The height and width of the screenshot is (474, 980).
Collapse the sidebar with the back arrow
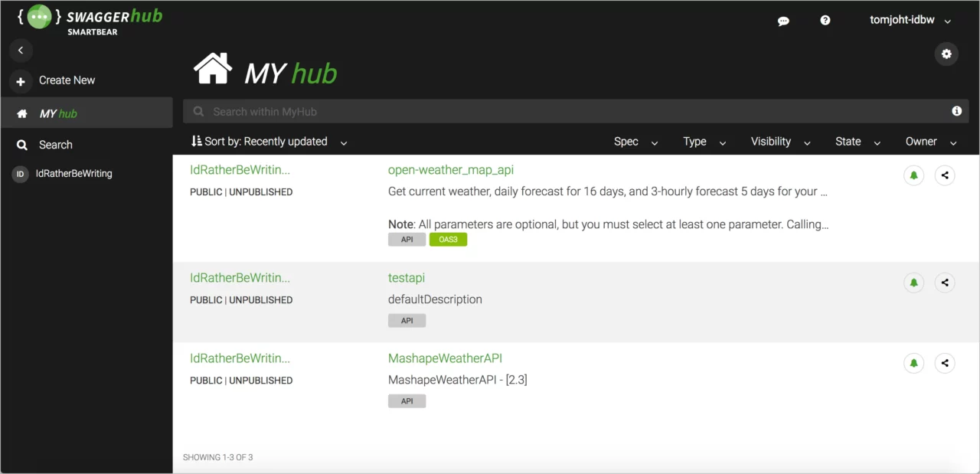coord(21,51)
